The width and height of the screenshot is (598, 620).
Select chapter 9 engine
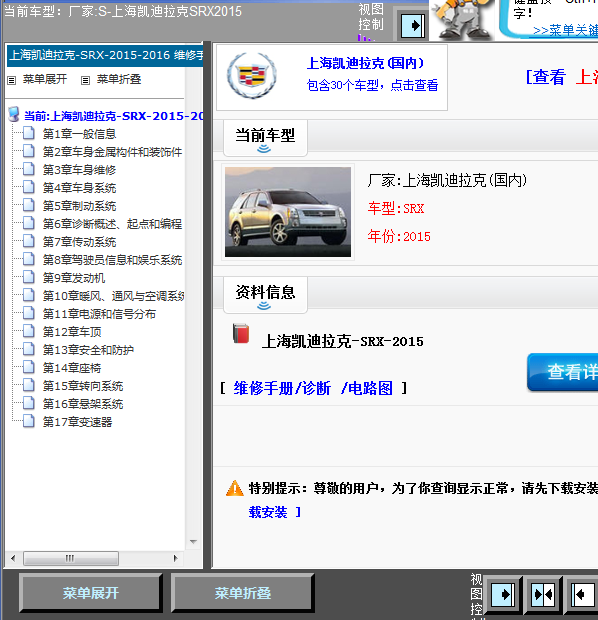pos(74,278)
